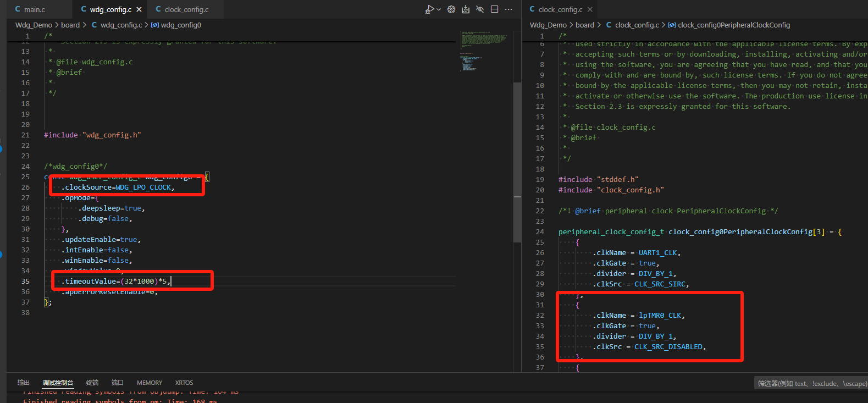Click board breadcrumb in left editor
Image resolution: width=868 pixels, height=403 pixels.
70,25
